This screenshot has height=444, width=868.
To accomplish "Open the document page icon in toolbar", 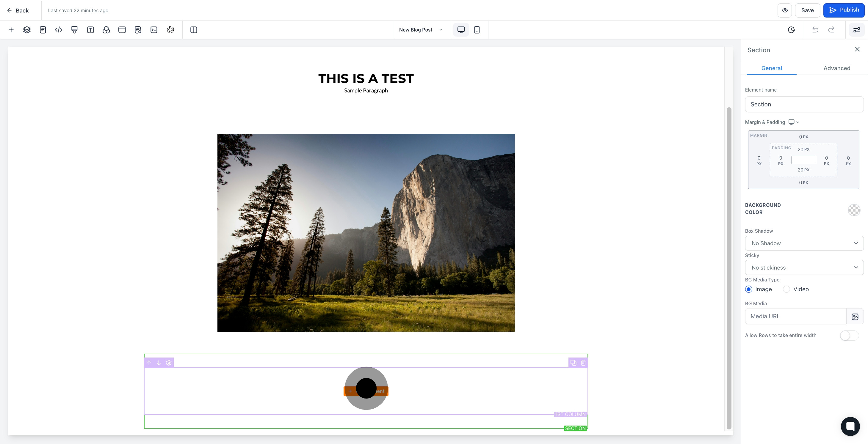I will tap(43, 30).
